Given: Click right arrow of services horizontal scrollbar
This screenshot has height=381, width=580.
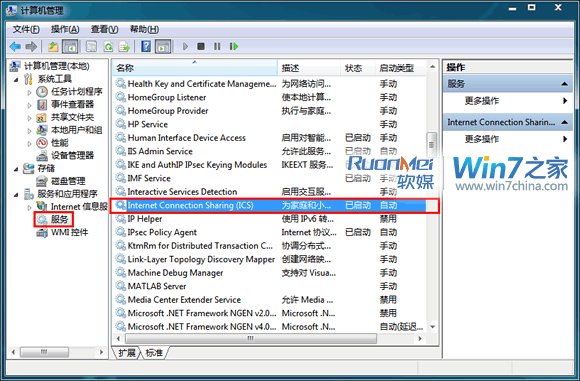Looking at the screenshot, I should click(420, 338).
